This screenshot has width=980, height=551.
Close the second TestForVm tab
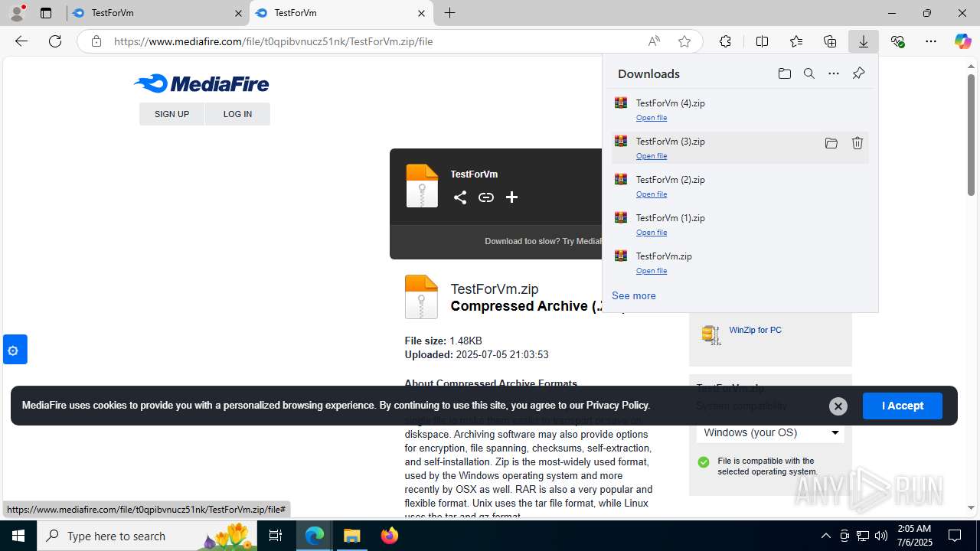pos(421,13)
